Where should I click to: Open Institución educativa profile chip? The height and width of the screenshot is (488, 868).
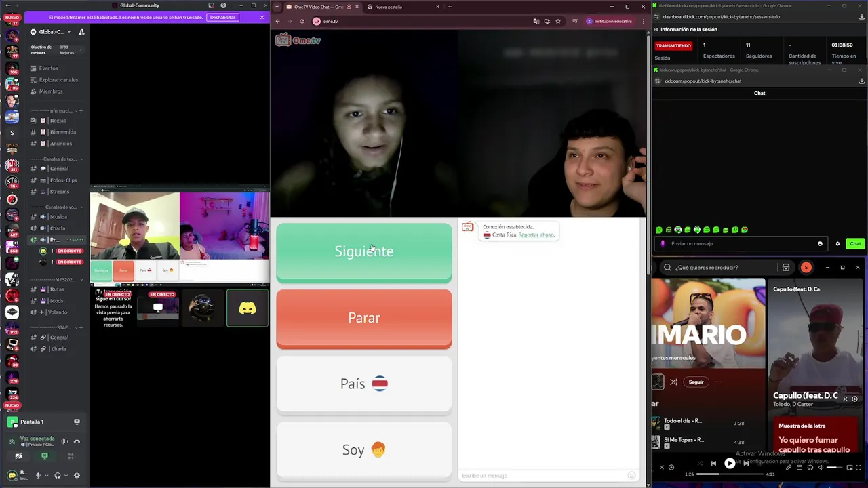tap(609, 21)
